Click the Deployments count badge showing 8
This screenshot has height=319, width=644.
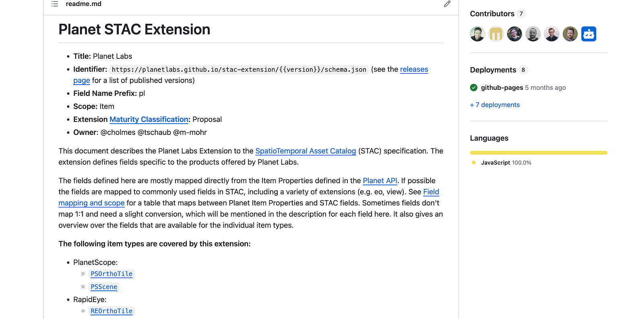523,70
